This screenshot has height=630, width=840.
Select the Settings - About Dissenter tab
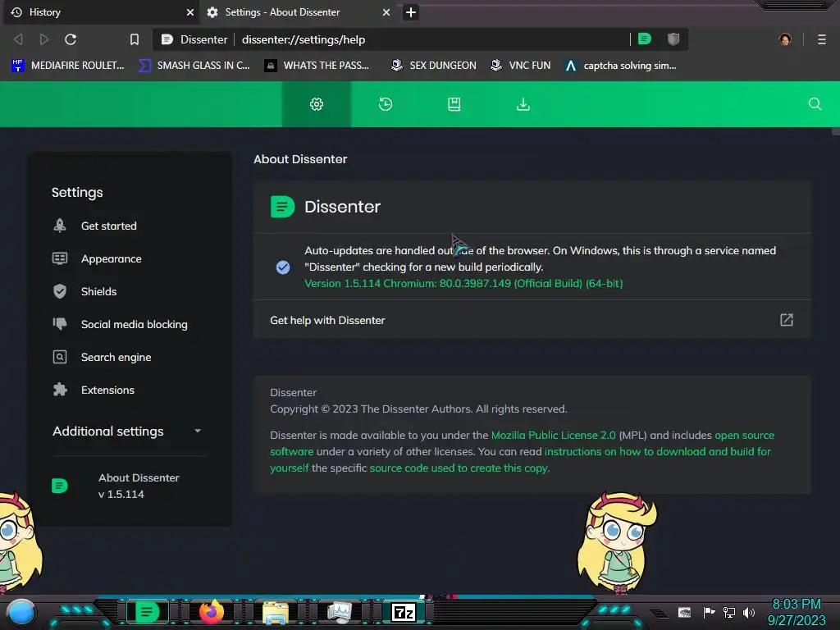tap(297, 12)
